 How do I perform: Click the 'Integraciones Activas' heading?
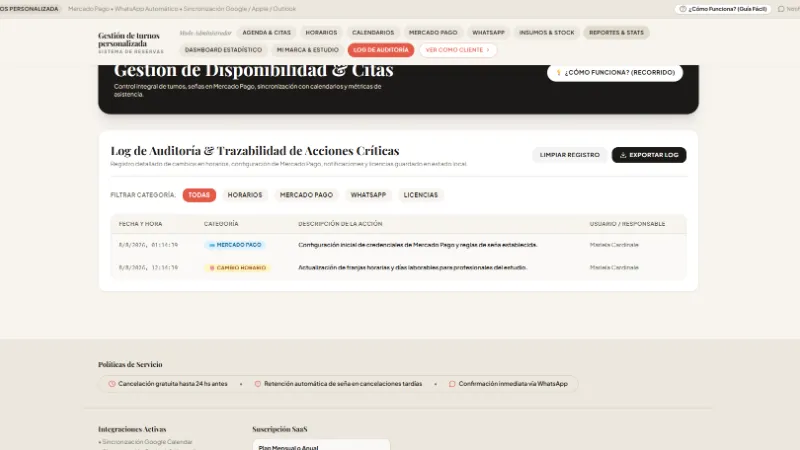(x=132, y=430)
